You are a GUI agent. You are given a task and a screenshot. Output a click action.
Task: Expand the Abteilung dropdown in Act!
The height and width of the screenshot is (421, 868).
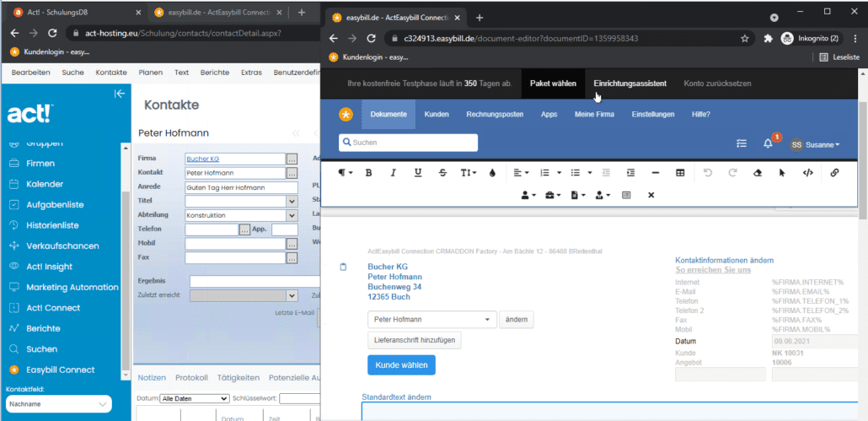[x=292, y=215]
